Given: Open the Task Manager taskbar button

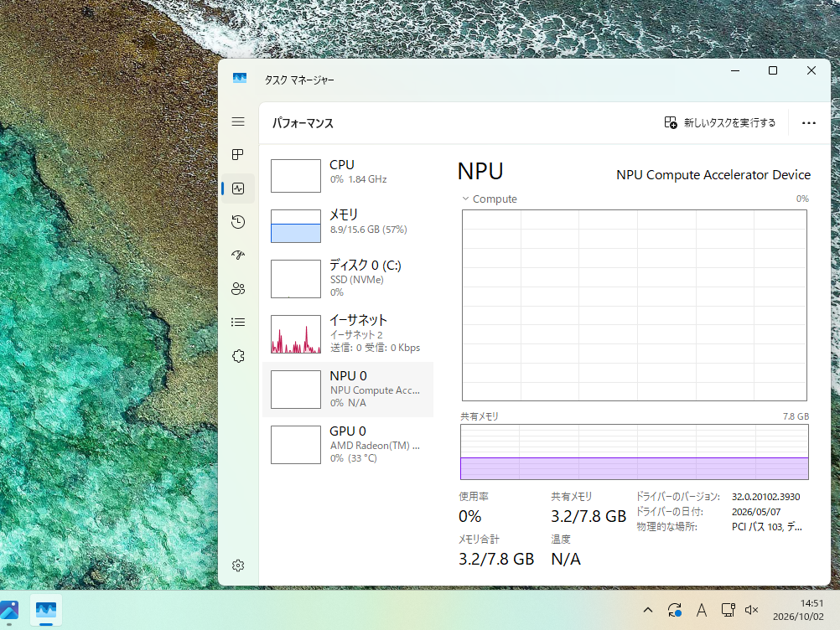Looking at the screenshot, I should (x=46, y=610).
